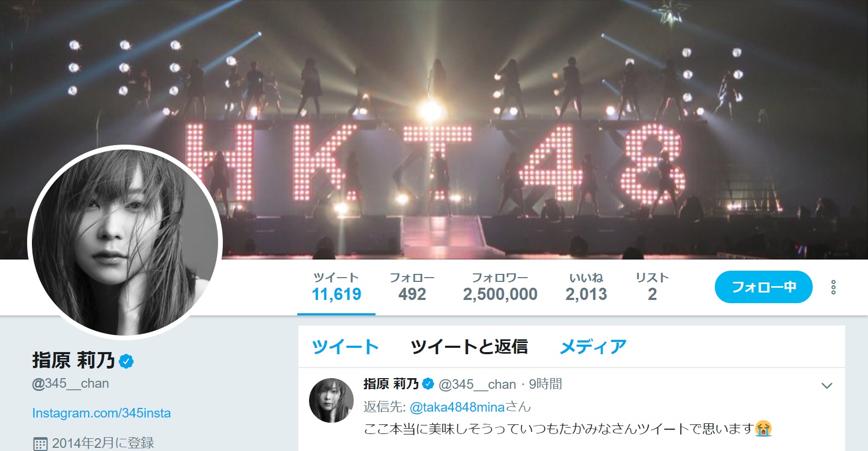Open the リスト count of 2
868x451 pixels.
point(652,287)
